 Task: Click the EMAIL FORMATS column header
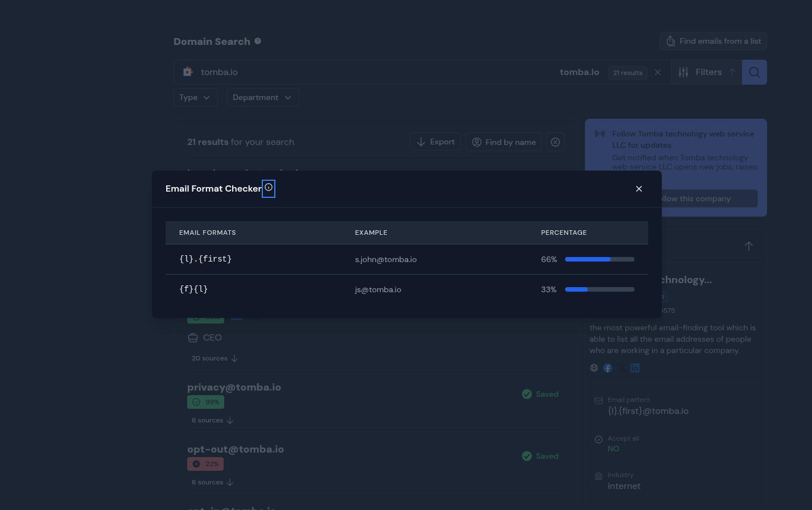(207, 233)
